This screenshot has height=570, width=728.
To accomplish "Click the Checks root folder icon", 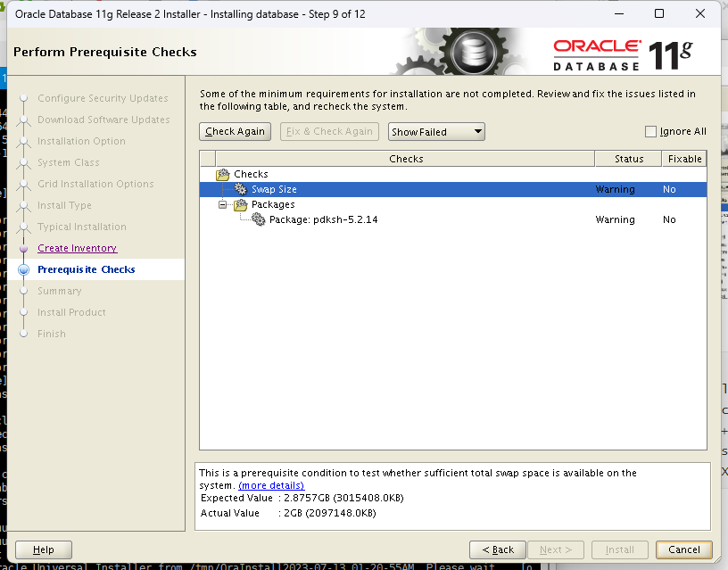I will click(223, 175).
